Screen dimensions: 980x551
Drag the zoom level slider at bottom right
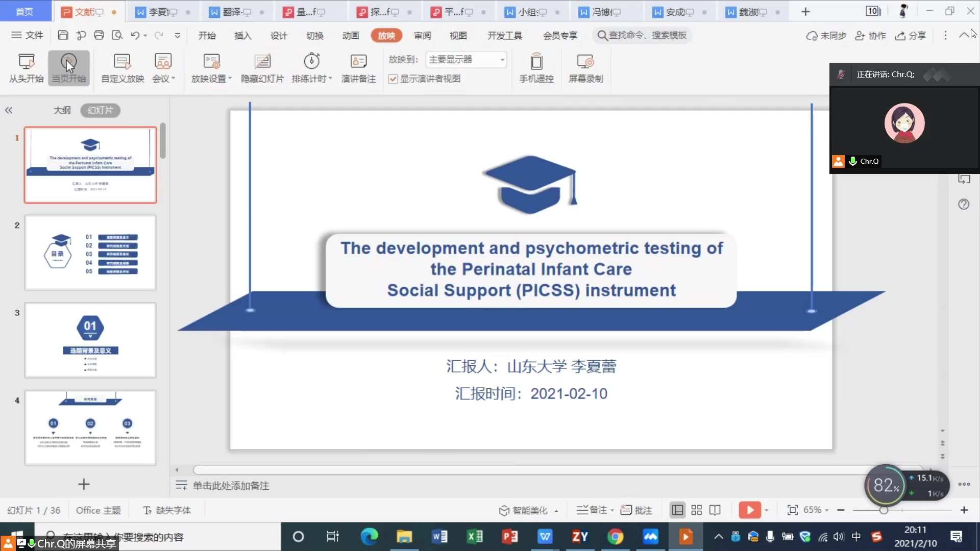tap(883, 510)
